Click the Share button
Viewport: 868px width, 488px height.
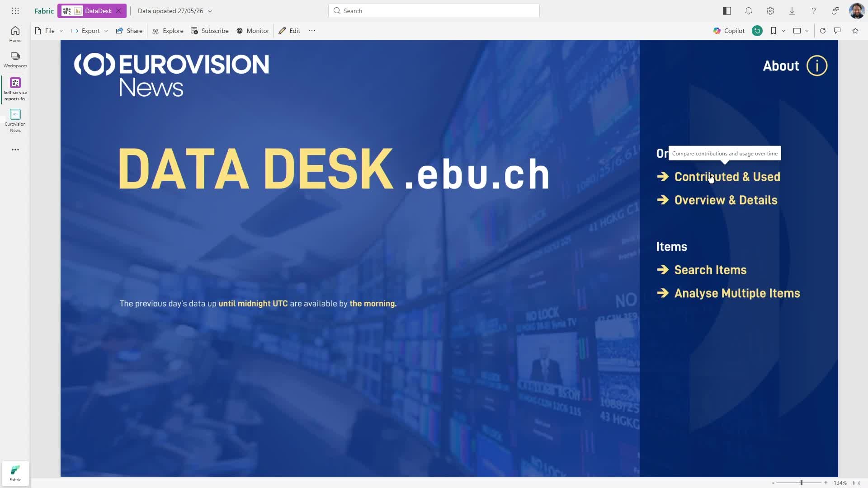tap(129, 31)
